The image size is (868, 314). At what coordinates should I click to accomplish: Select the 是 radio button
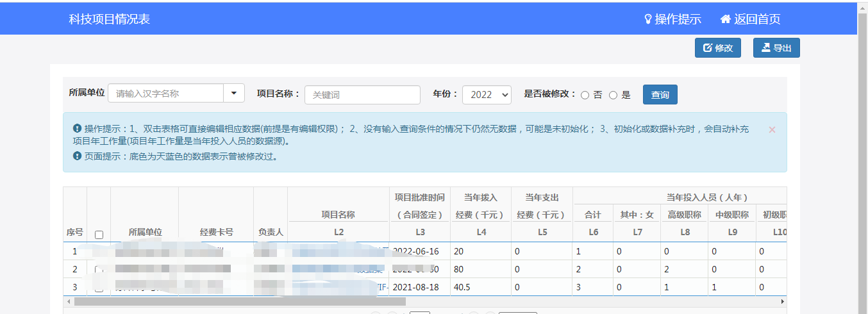[x=613, y=95]
